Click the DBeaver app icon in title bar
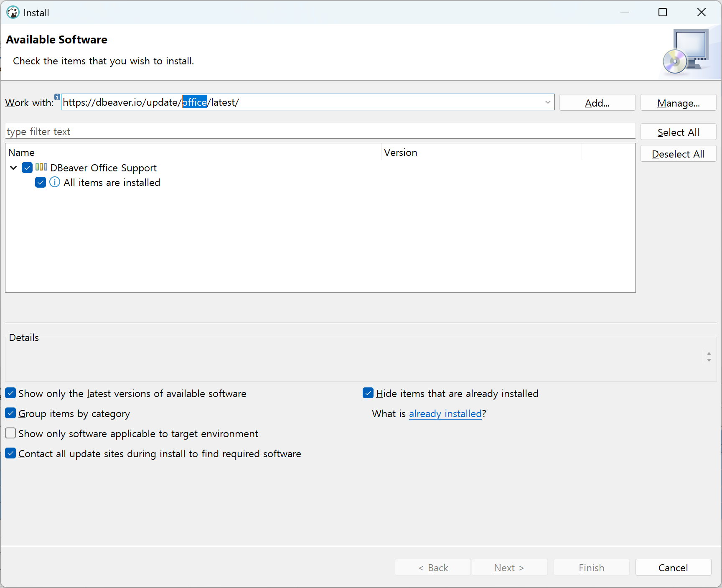 pos(13,13)
